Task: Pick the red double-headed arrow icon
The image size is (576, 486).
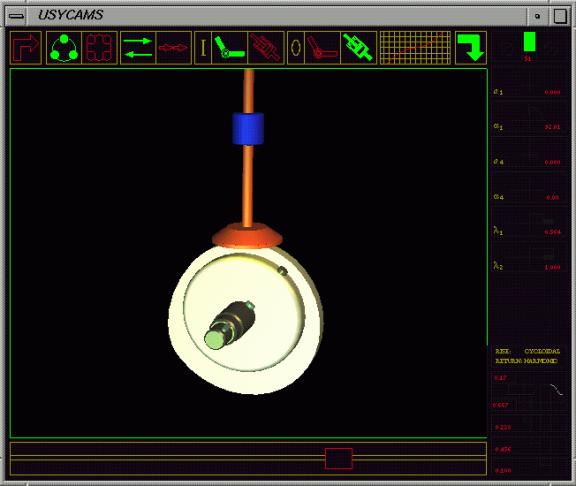Action: [x=173, y=48]
